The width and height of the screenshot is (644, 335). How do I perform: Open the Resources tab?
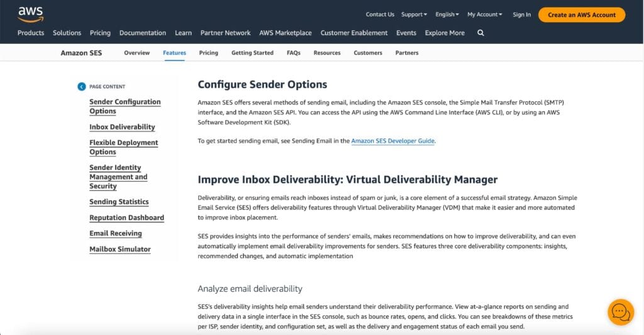pyautogui.click(x=327, y=53)
